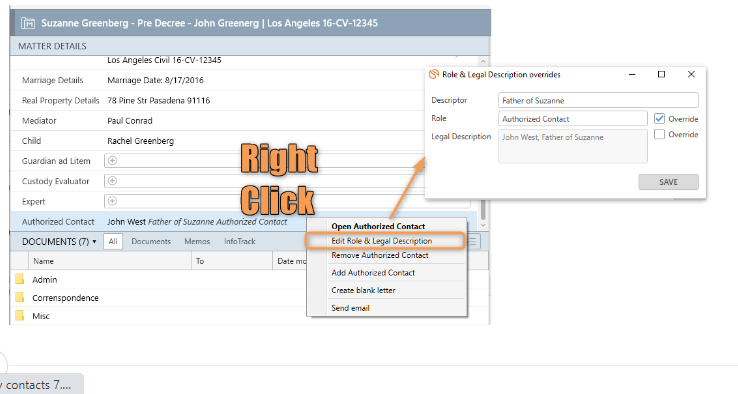Enable the Legal Description Override checkbox
738x394 pixels.
659,134
